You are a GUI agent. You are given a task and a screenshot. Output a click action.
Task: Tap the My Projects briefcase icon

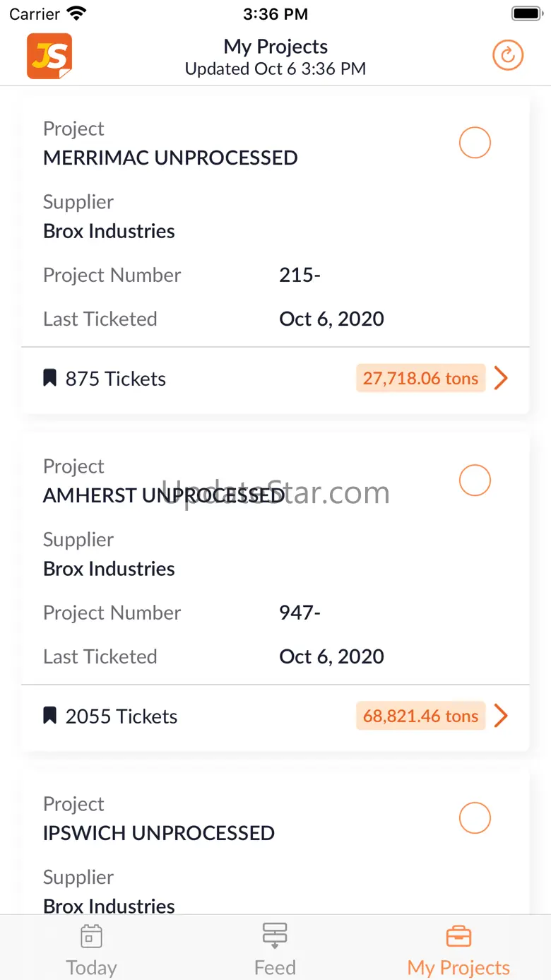point(458,936)
